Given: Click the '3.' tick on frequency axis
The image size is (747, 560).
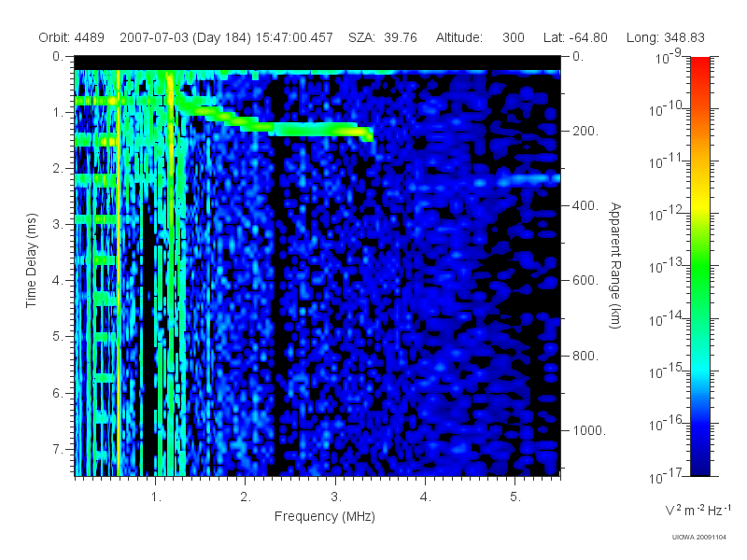Looking at the screenshot, I should click(336, 497).
